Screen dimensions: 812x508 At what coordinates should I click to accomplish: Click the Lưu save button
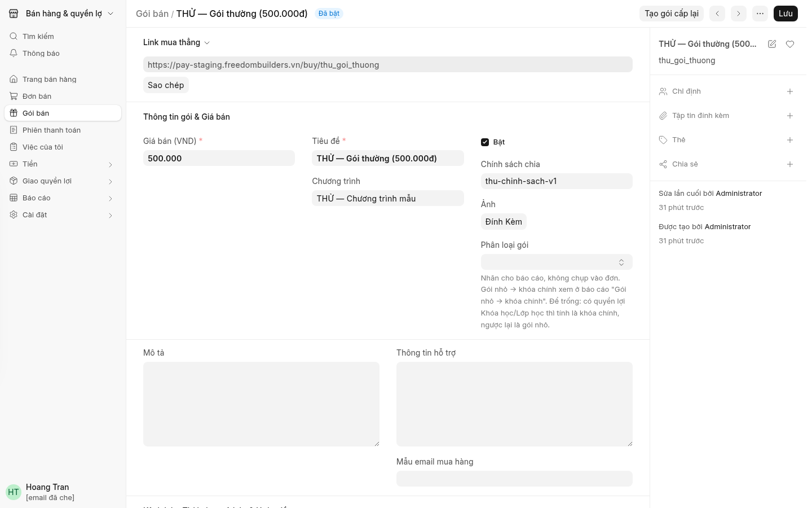tap(785, 14)
